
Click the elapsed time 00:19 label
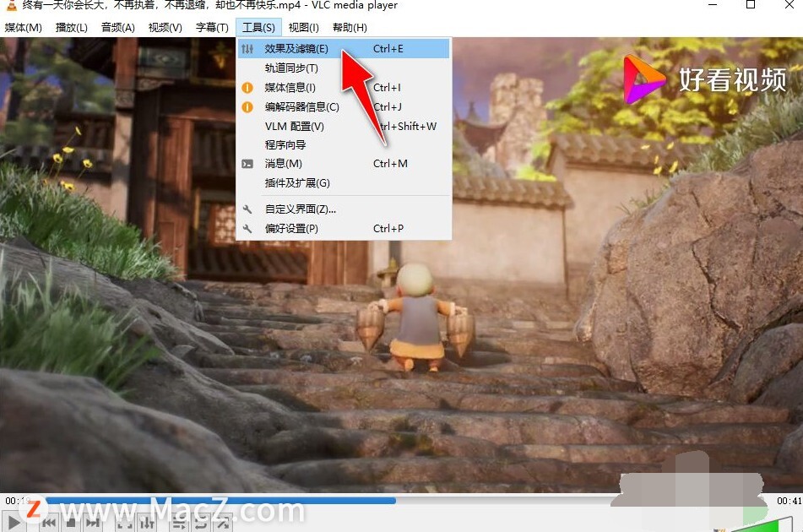[19, 500]
